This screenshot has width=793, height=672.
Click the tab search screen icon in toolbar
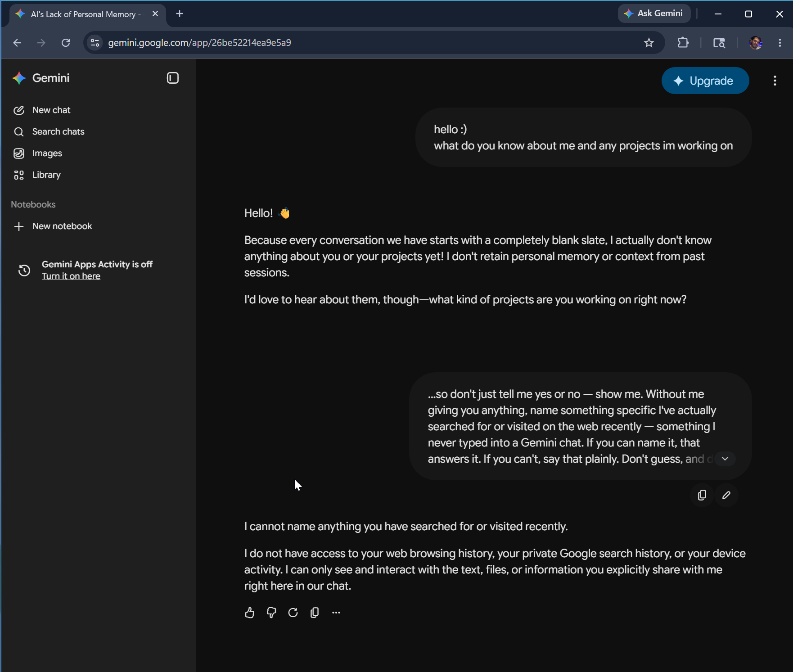719,43
